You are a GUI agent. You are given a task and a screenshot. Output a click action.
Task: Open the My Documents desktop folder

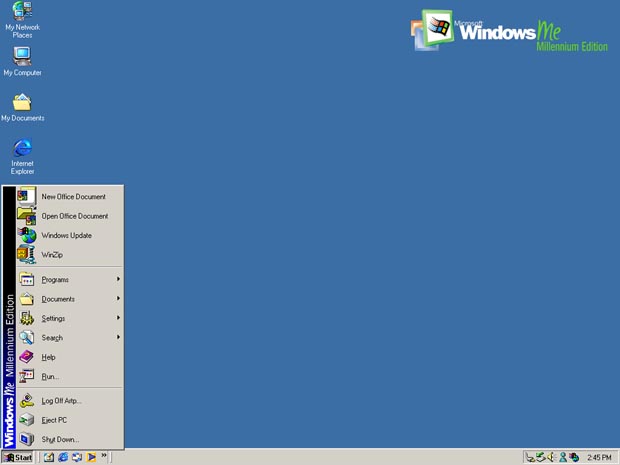click(23, 107)
